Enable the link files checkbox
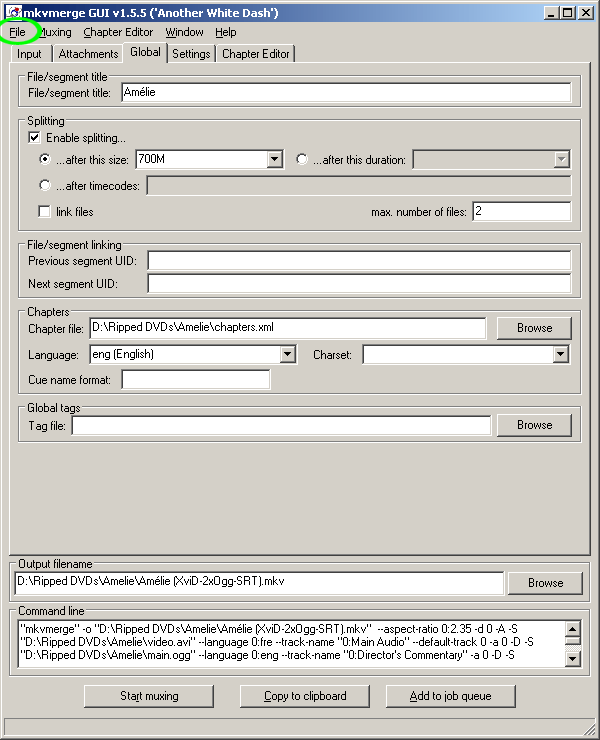Screen dimensions: 600x740 pos(44,211)
